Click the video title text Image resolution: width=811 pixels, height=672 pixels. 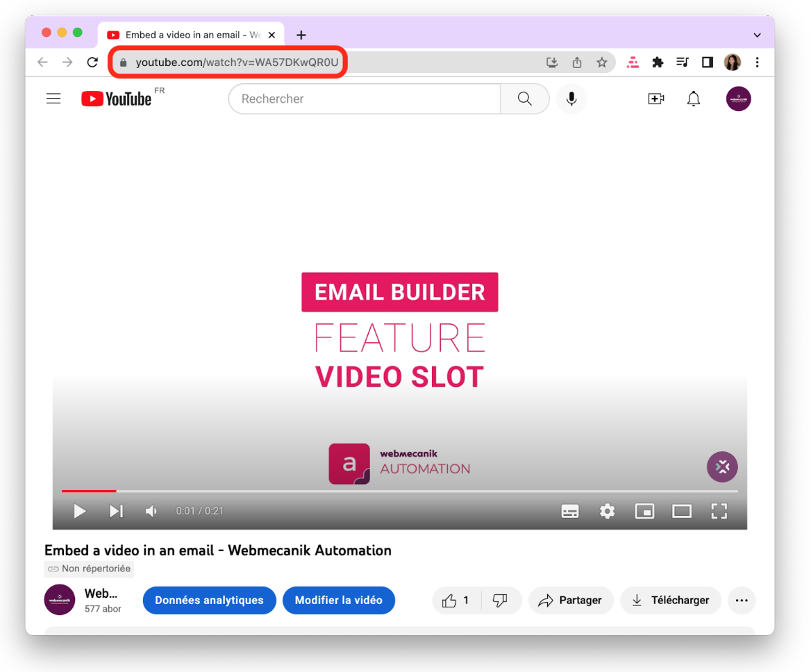pos(218,550)
